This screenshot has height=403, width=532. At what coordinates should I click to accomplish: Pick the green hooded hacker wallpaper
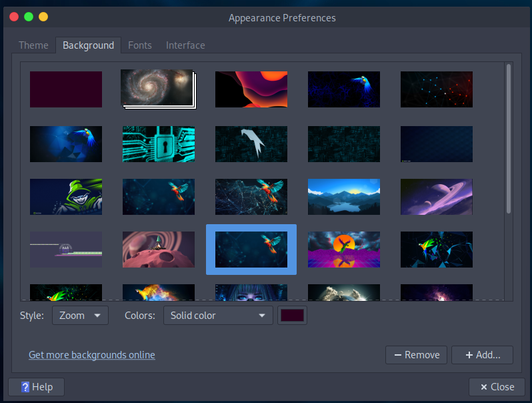66,196
